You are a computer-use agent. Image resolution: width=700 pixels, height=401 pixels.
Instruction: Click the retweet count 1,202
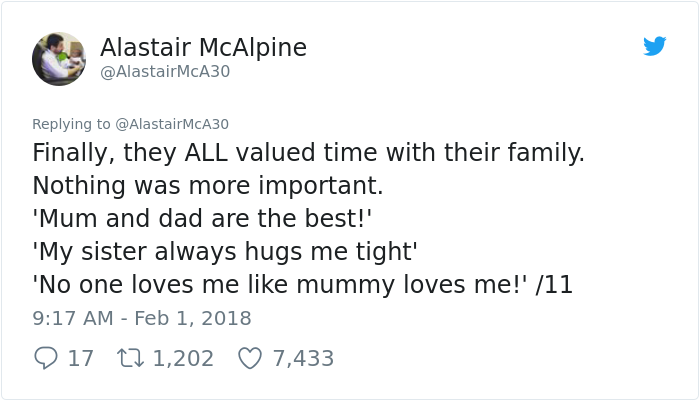(x=183, y=358)
